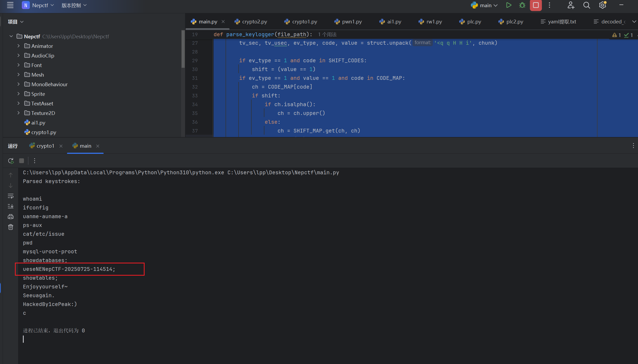Viewport: 638px width, 364px height.
Task: Stop the running process with red button
Action: 536,5
